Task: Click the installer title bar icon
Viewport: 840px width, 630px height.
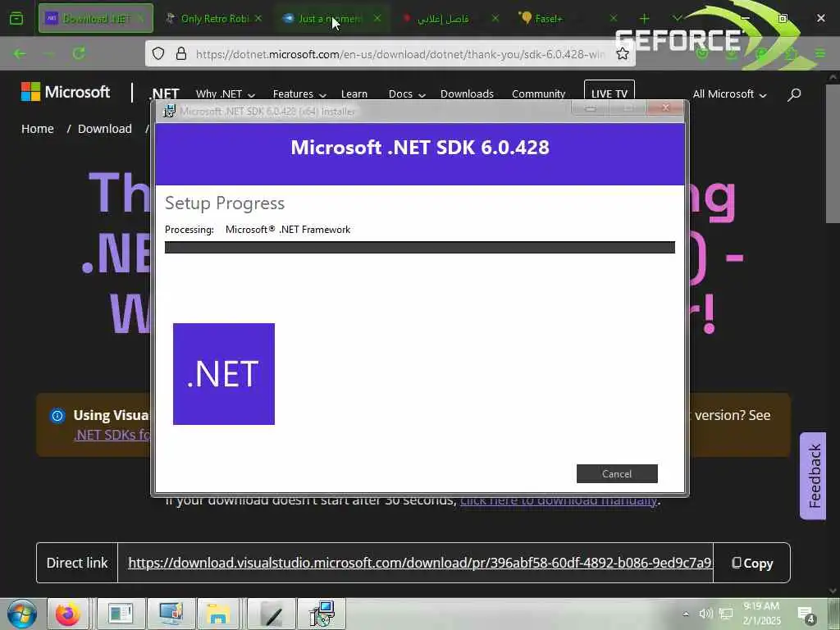Action: click(x=169, y=111)
